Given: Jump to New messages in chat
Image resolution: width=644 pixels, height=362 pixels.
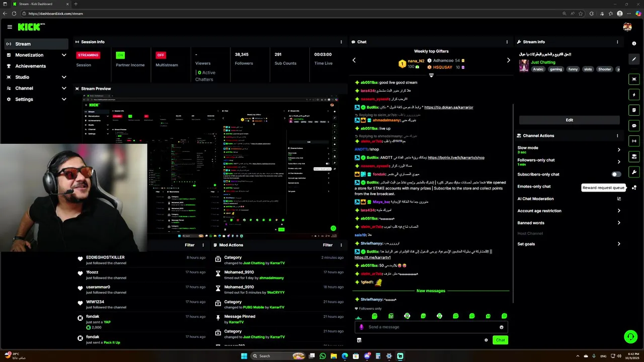Looking at the screenshot, I should click(431, 291).
